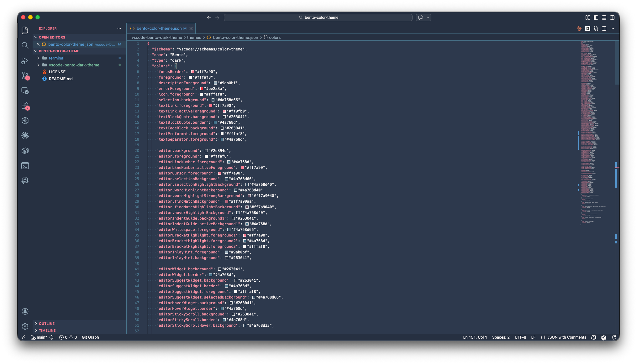Click the orange Claude icon in editor toolbar
The image size is (637, 364).
tap(580, 29)
